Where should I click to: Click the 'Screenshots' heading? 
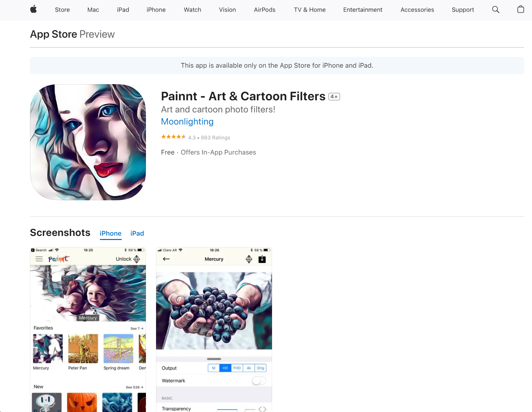tap(60, 233)
